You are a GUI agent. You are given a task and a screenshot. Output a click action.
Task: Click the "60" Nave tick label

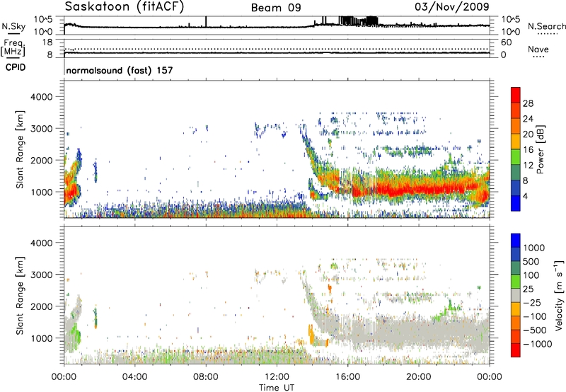[x=506, y=42]
